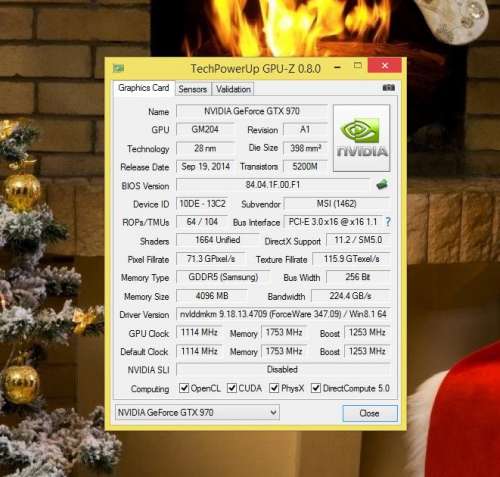The image size is (500, 477).
Task: Click BIOS Version 84.04.1F.00.F1 field
Action: click(x=273, y=185)
